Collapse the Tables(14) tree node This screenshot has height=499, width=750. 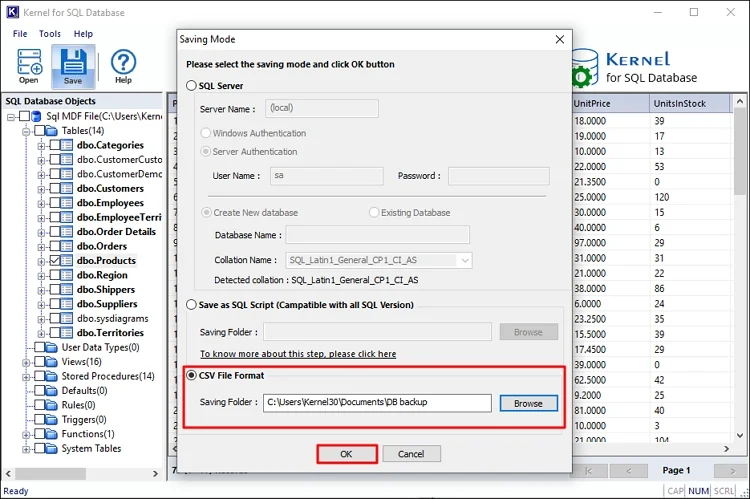[x=26, y=131]
